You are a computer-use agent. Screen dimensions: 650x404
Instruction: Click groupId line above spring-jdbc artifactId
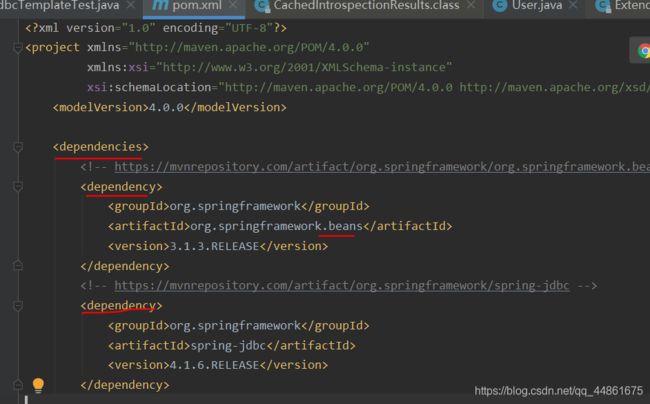pos(239,326)
